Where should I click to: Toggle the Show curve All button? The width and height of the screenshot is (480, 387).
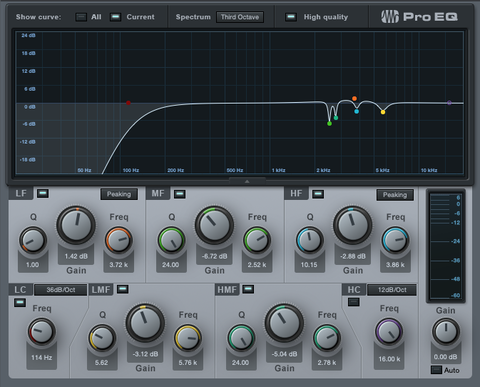[81, 17]
